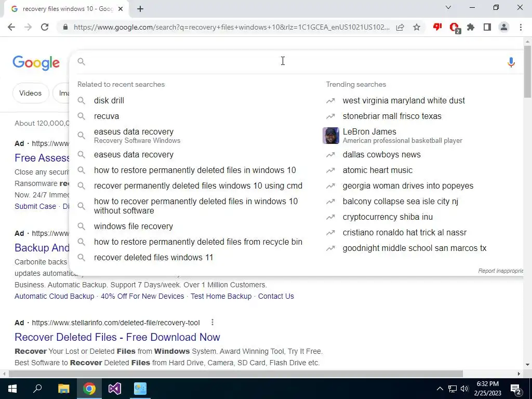Select trending 'west virginia maryland white dust'
Screen dimensions: 532x399
[x=404, y=100]
